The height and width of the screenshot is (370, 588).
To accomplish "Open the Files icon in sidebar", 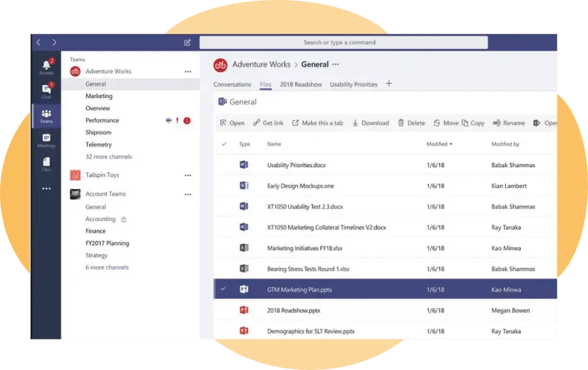I will (46, 162).
